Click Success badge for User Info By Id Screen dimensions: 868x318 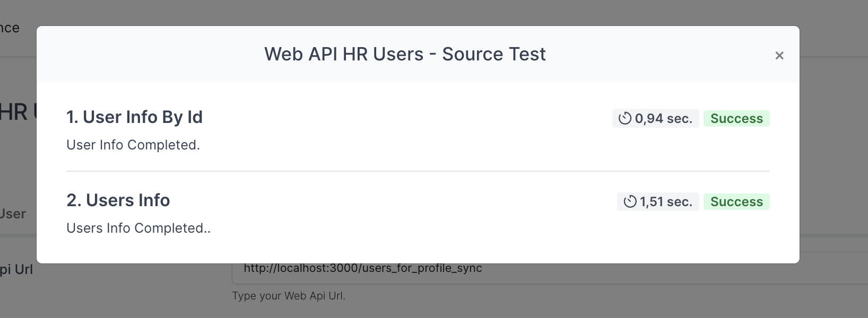click(736, 119)
